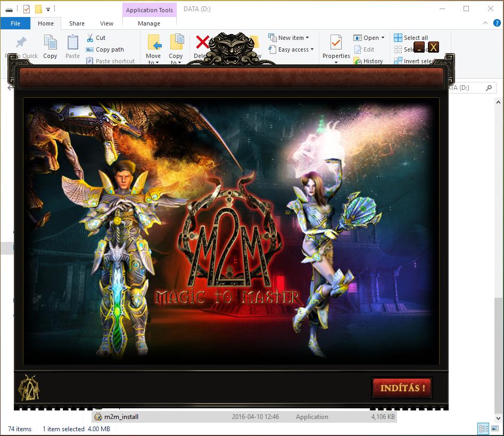Open file History from the ribbon
The width and height of the screenshot is (504, 436).
(x=368, y=61)
